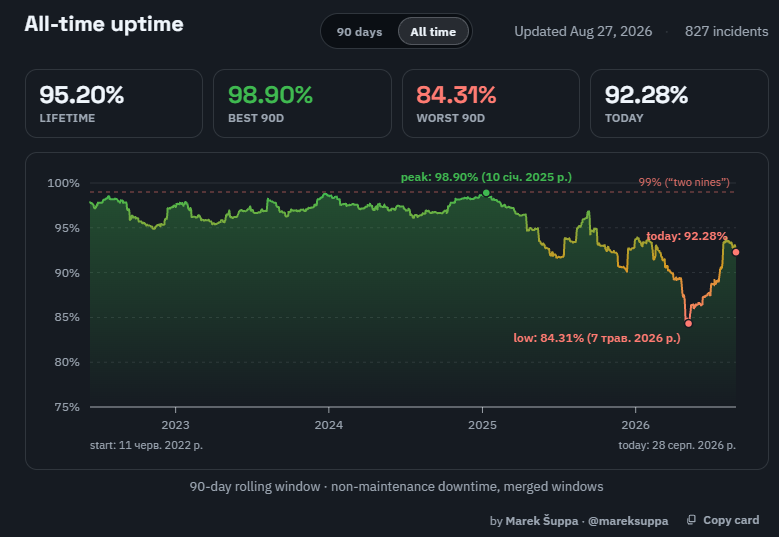This screenshot has width=779, height=537.
Task: Click the 100% y-axis label
Action: (63, 183)
